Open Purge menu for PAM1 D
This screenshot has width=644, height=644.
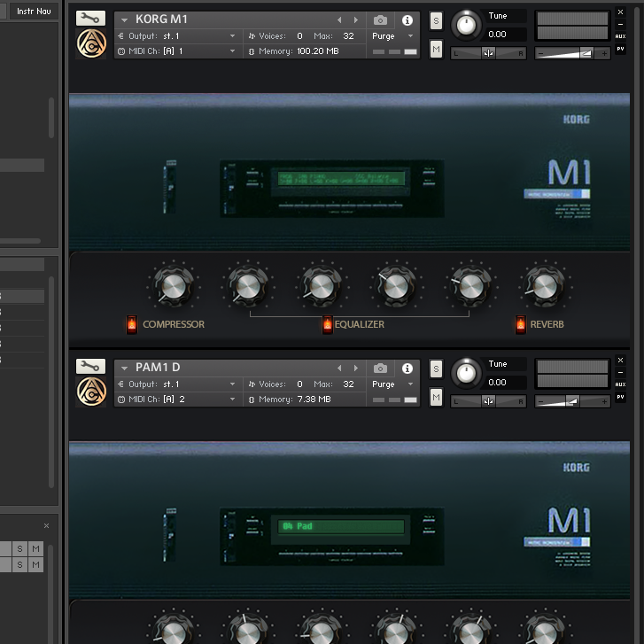(392, 384)
